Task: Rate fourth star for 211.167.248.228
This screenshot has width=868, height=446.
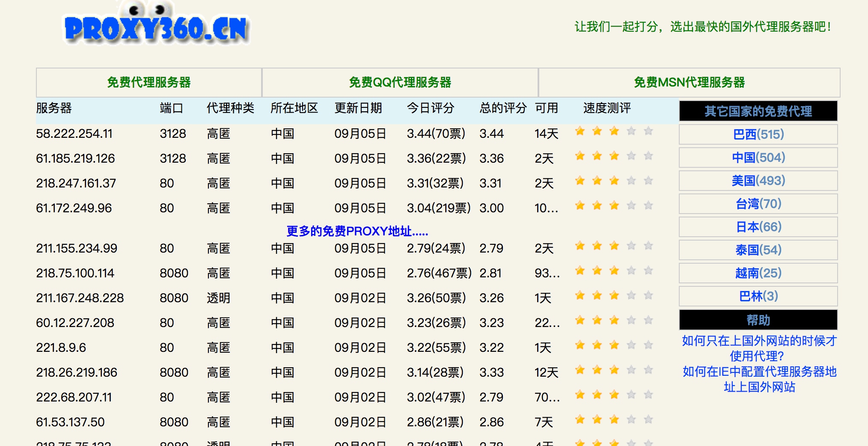Action: [x=631, y=295]
